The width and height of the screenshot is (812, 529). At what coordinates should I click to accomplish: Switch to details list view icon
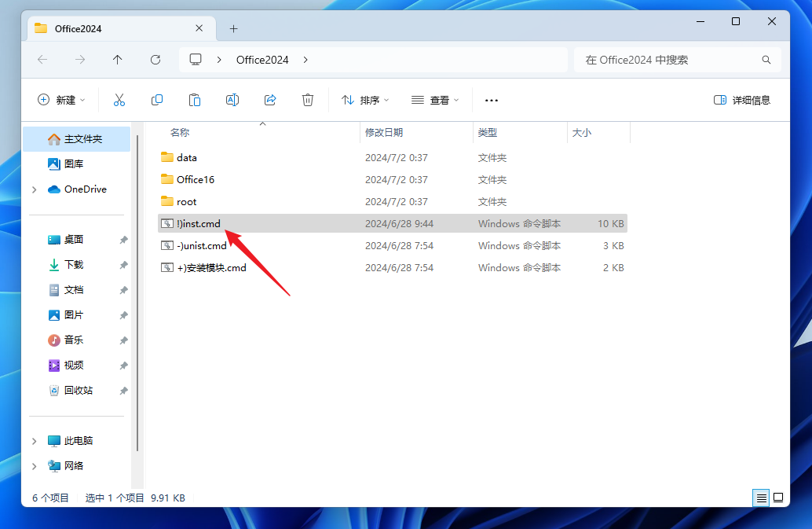click(761, 498)
